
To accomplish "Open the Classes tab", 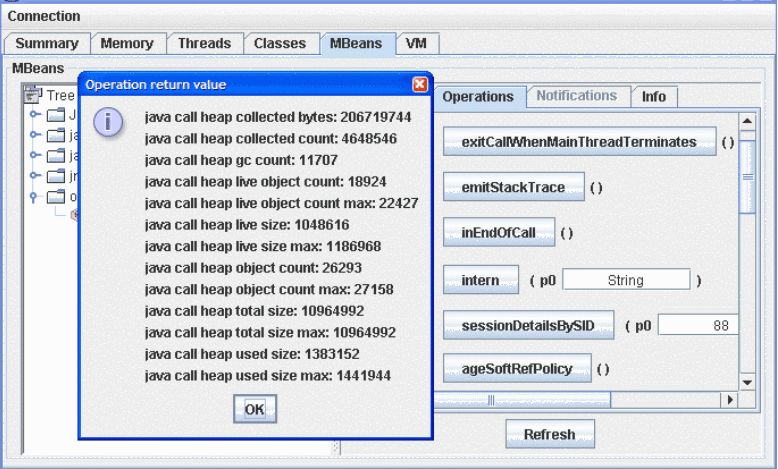I will [x=280, y=44].
